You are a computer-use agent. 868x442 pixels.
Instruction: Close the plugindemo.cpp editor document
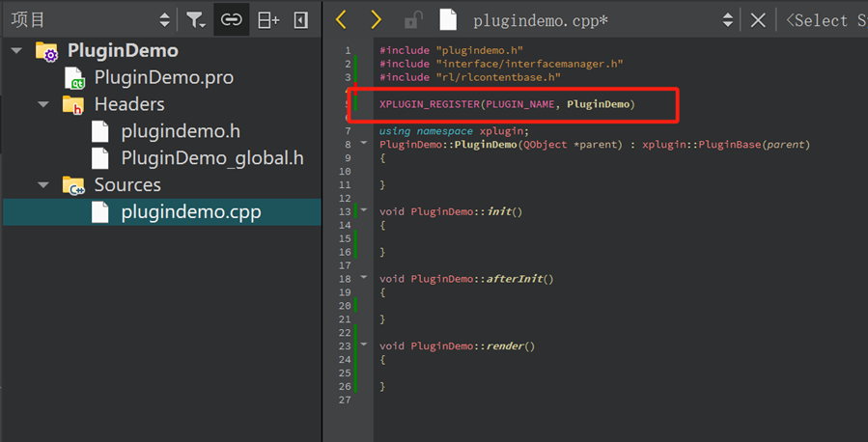pos(758,20)
